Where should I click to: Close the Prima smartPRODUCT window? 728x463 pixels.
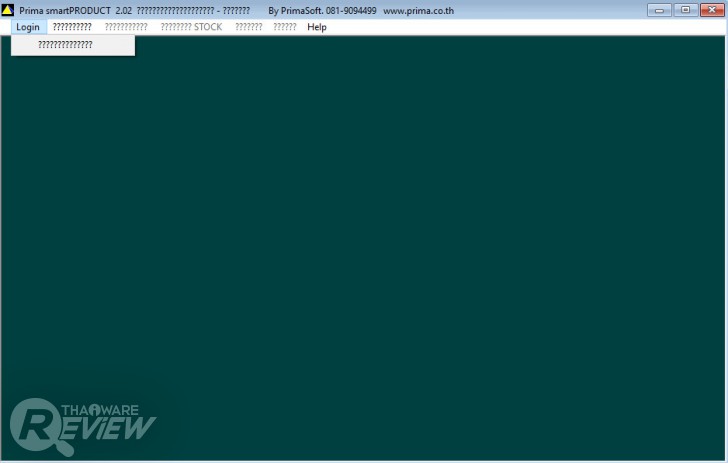pyautogui.click(x=712, y=10)
